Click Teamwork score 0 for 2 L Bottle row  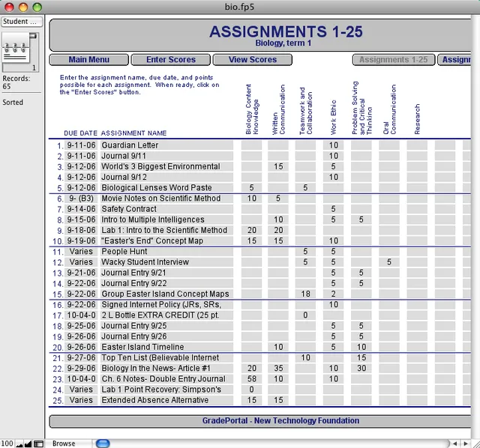305,315
